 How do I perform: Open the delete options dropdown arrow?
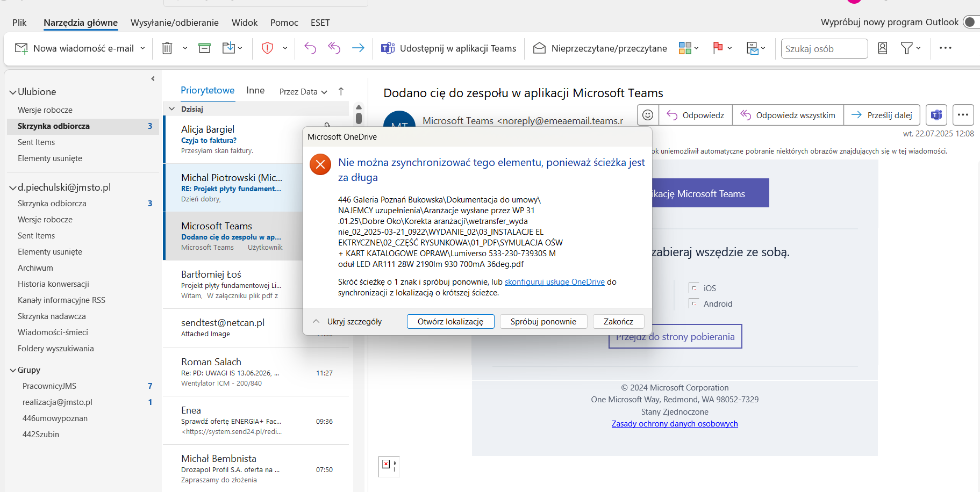point(185,48)
